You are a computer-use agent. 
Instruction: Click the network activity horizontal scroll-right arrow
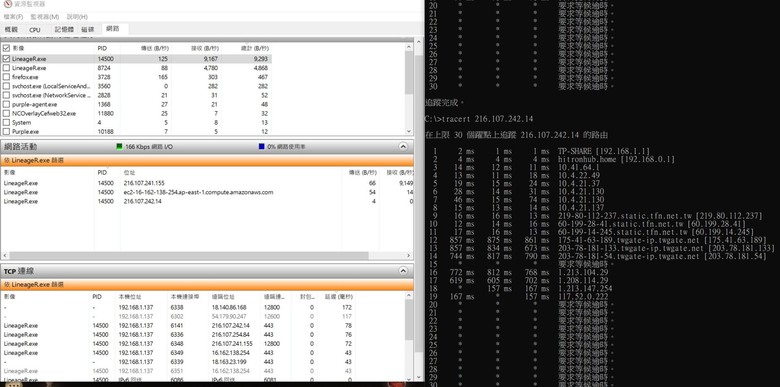409,256
